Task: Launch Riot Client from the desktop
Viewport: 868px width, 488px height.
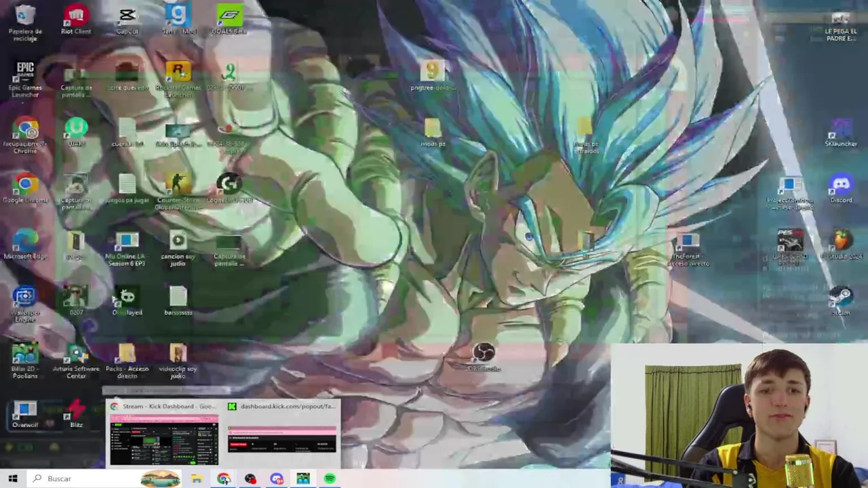Action: [x=76, y=20]
